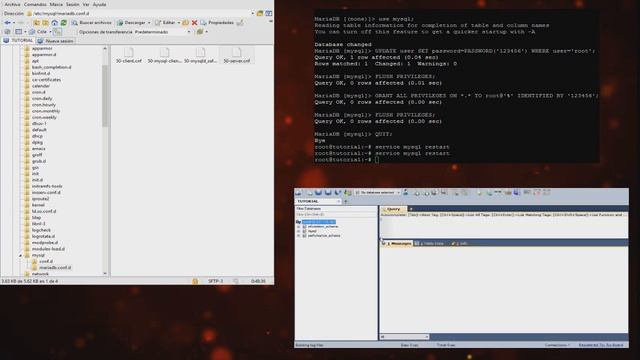Go to the home directory icon
The height and width of the screenshot is (360, 640).
[54, 23]
